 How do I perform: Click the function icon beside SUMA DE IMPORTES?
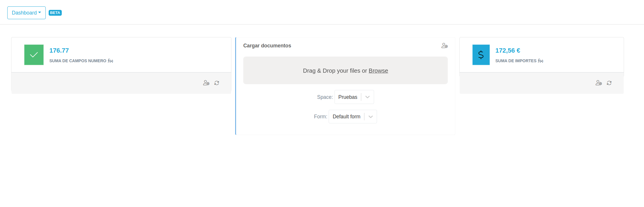pos(540,61)
